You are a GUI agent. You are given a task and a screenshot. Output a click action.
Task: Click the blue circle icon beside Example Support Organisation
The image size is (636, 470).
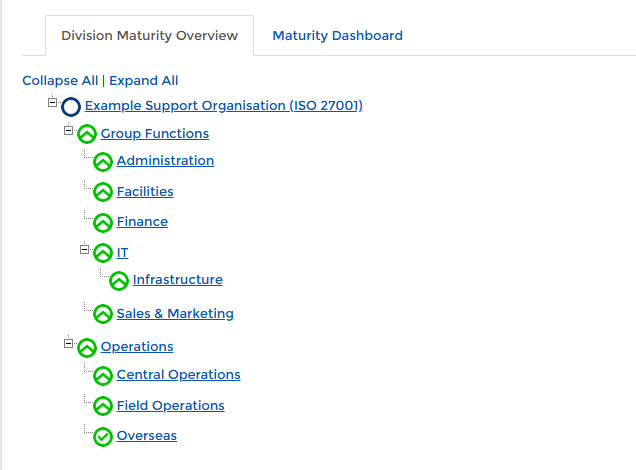click(71, 107)
